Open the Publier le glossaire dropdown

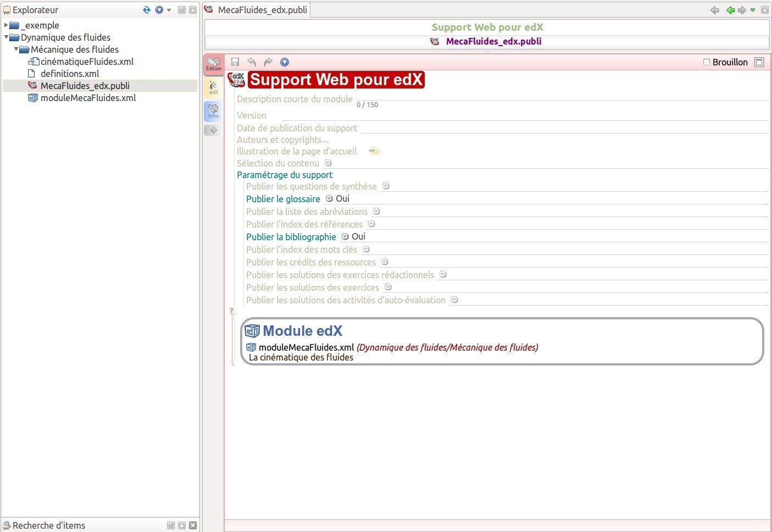click(329, 198)
